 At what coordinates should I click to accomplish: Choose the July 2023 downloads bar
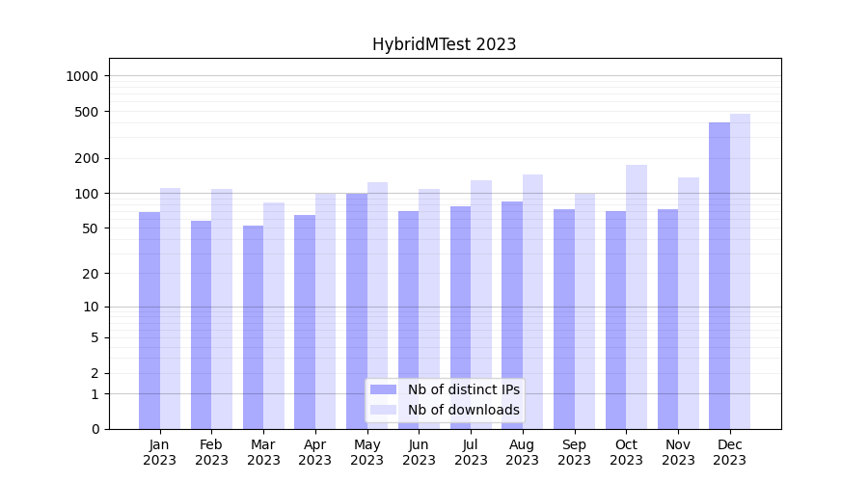[481, 304]
